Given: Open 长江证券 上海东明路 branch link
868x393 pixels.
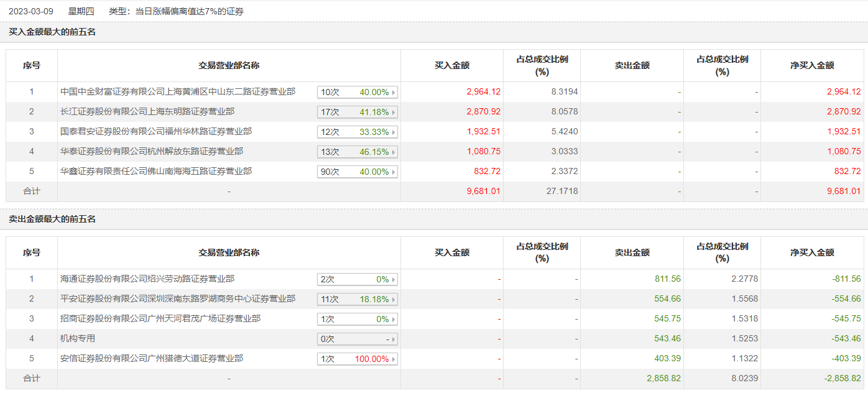Looking at the screenshot, I should coord(147,112).
